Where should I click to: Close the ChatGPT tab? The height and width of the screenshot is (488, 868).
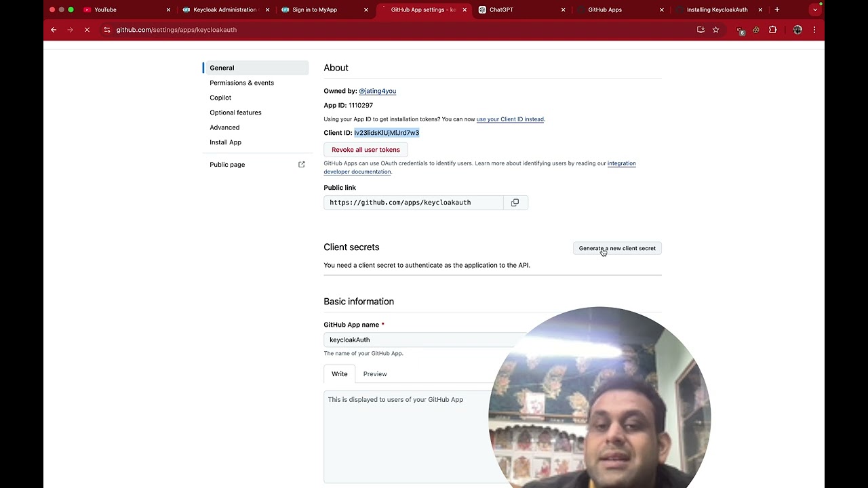[564, 9]
